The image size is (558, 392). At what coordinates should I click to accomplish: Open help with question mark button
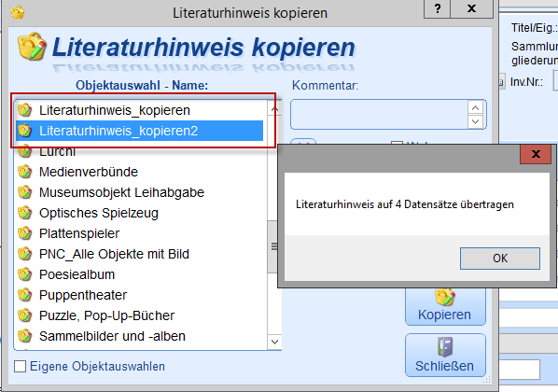point(437,8)
